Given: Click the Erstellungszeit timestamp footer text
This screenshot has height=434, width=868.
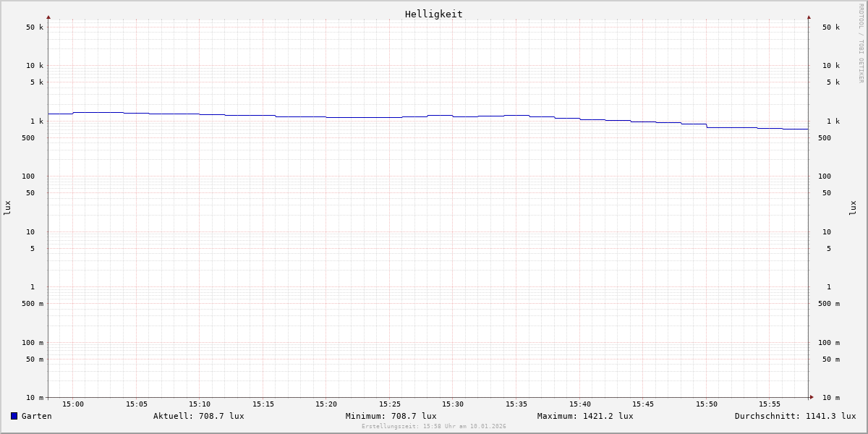Looking at the screenshot, I should click(x=433, y=427).
